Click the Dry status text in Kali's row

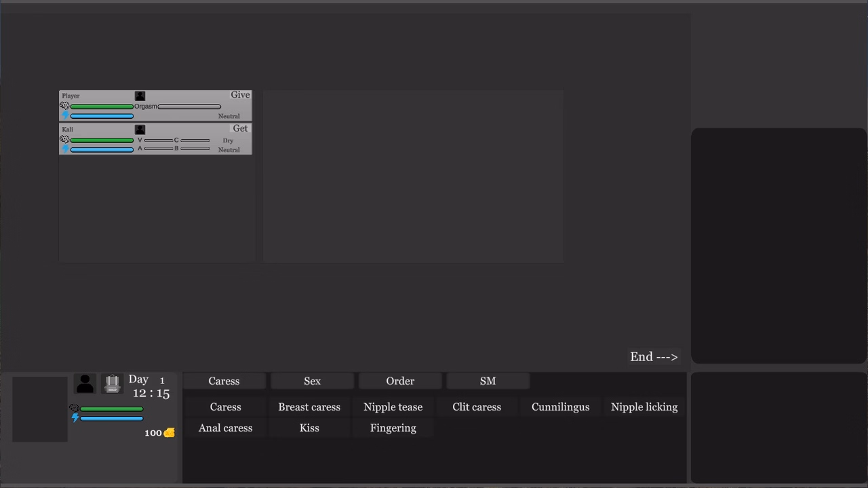(228, 140)
